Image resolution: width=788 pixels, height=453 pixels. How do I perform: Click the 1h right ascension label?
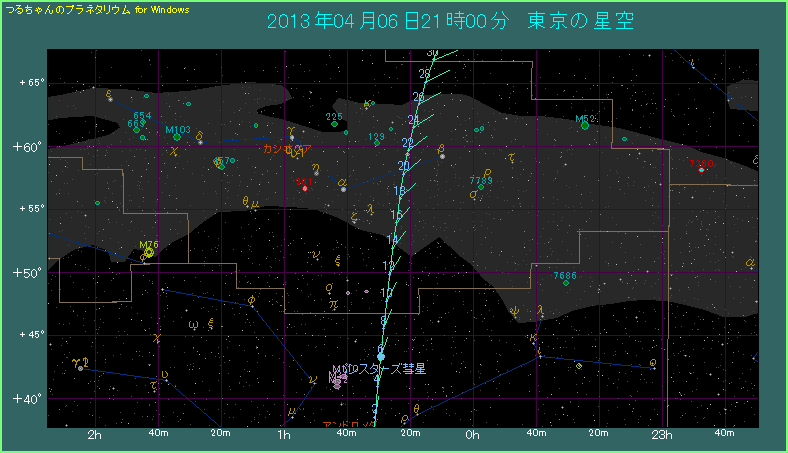(284, 435)
